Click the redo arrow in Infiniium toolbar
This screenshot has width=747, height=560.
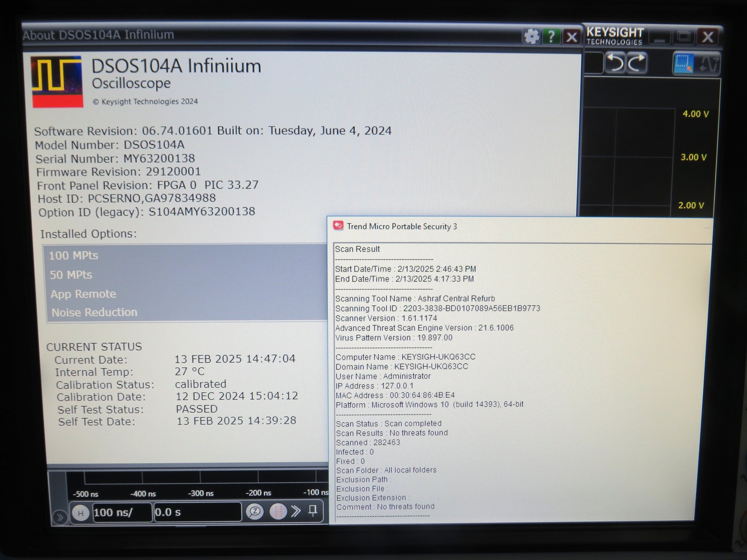point(636,63)
